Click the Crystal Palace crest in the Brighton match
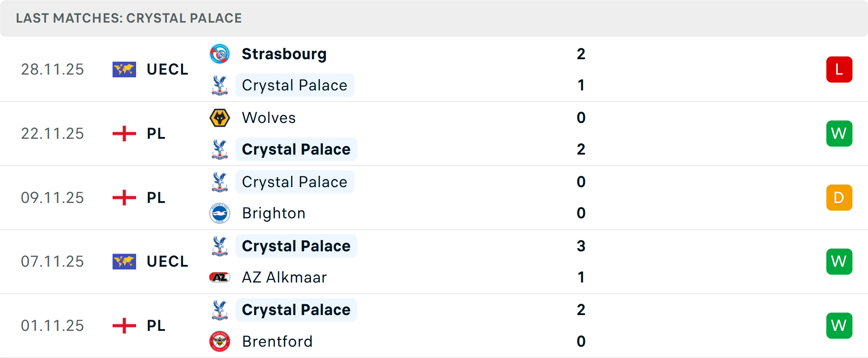 [x=220, y=182]
